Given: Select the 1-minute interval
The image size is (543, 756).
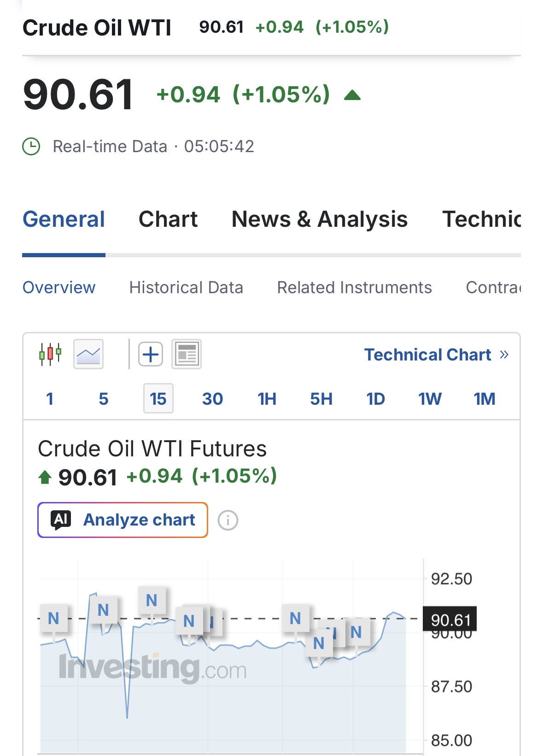Looking at the screenshot, I should [x=50, y=399].
